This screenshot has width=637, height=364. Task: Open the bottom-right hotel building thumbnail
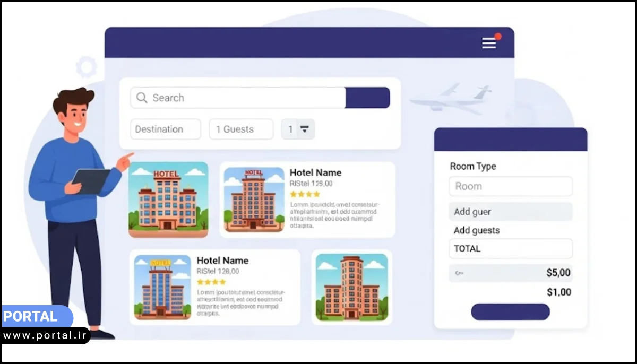coord(351,287)
